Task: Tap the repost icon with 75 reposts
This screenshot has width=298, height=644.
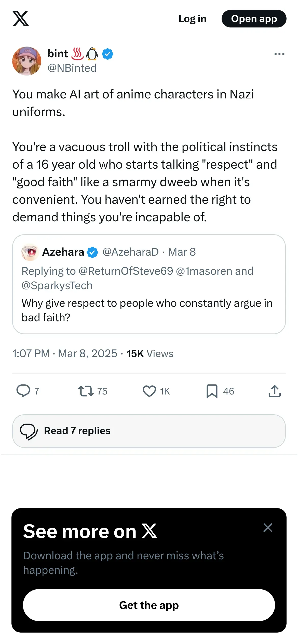Action: 86,391
